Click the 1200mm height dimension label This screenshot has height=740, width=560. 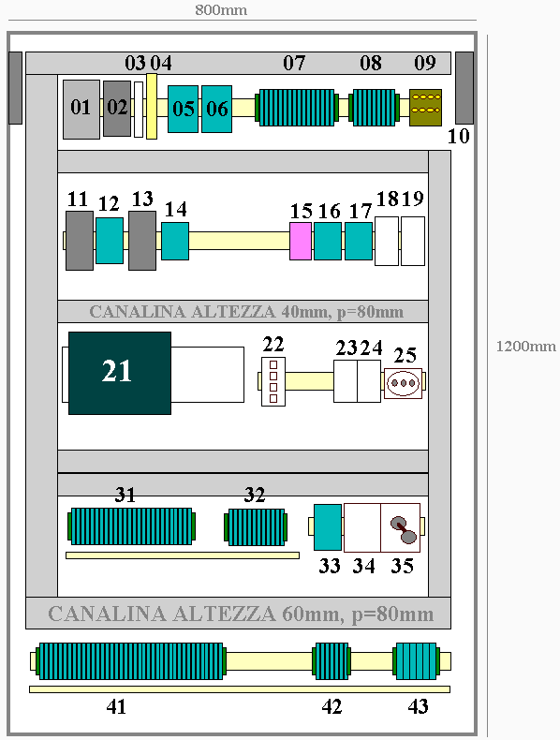526,347
